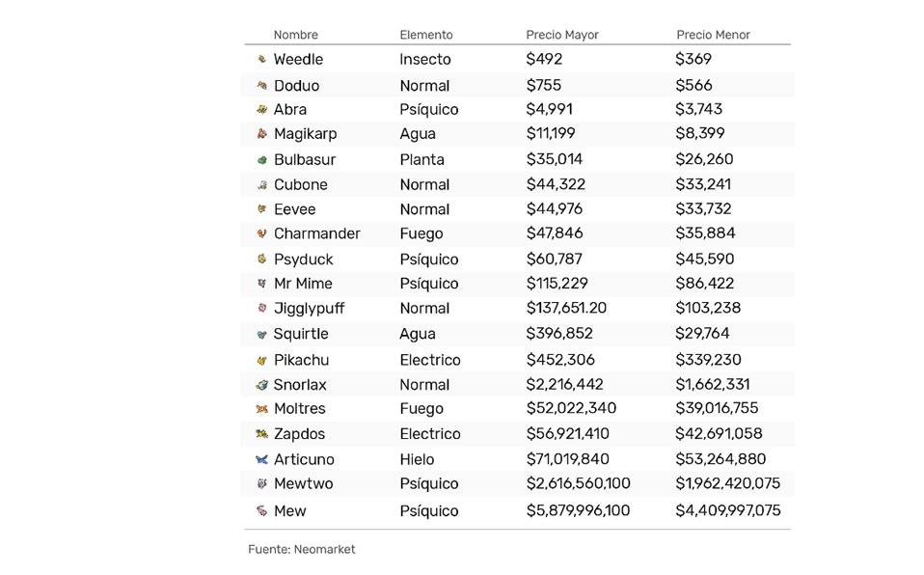Select the Pikachu sprite icon
Viewport: 924px width, 575px height.
[x=262, y=360]
